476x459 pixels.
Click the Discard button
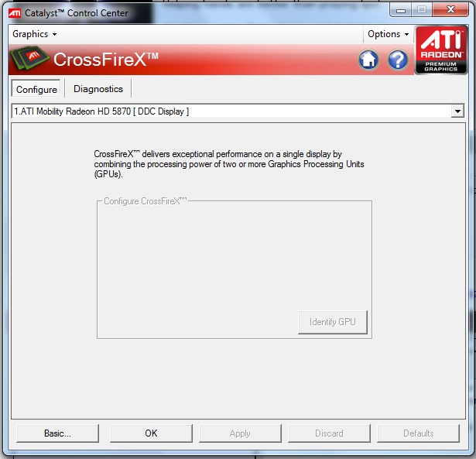tap(329, 433)
